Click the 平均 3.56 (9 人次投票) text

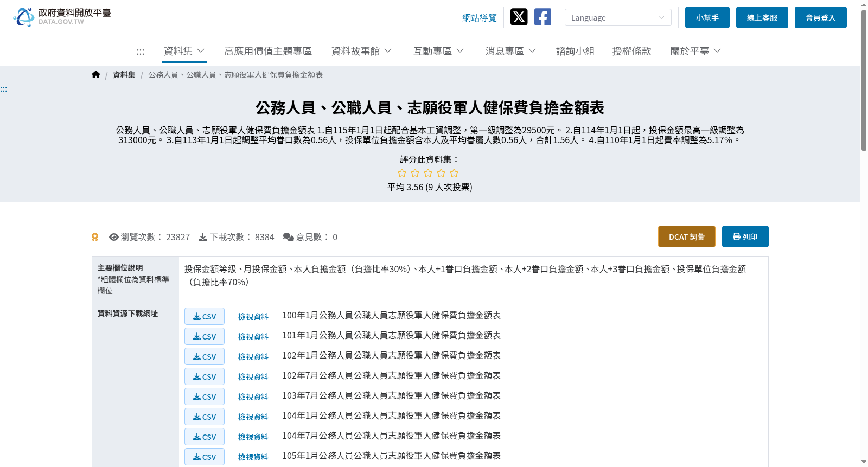point(430,187)
